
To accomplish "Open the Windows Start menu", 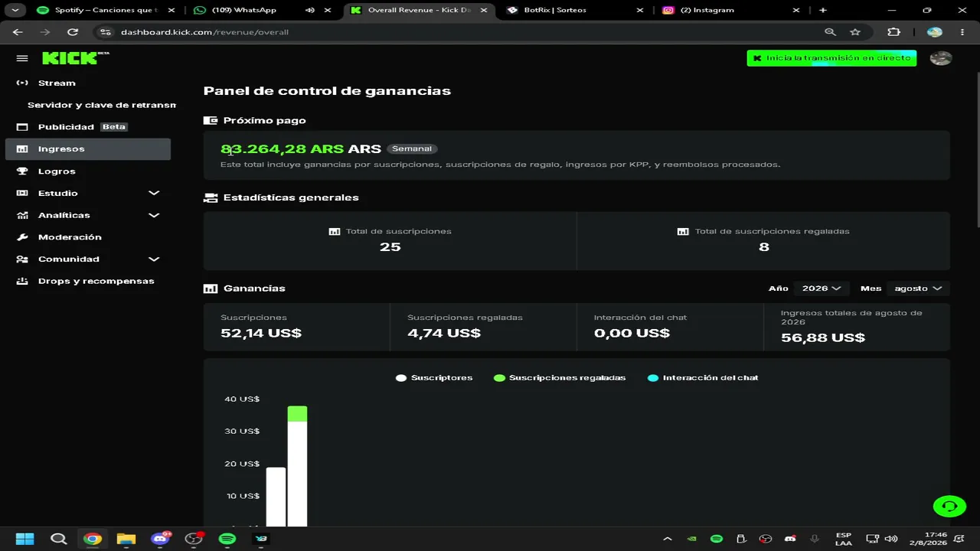I will (24, 539).
